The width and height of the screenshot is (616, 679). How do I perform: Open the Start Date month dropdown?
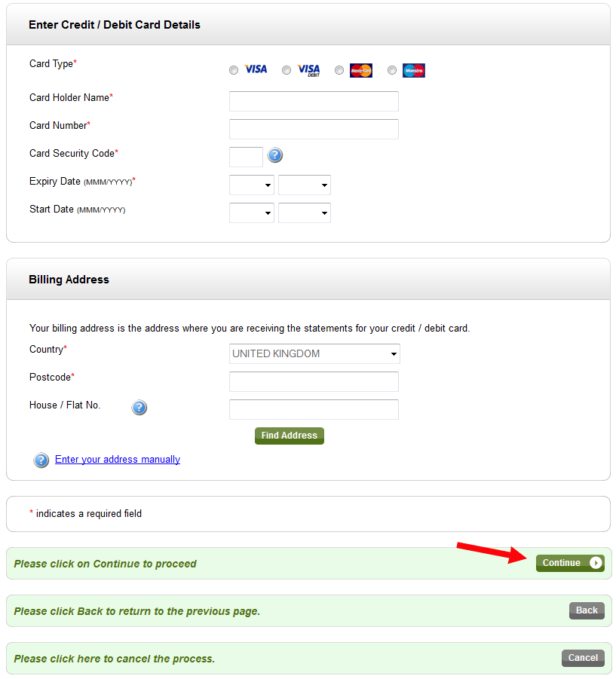252,213
